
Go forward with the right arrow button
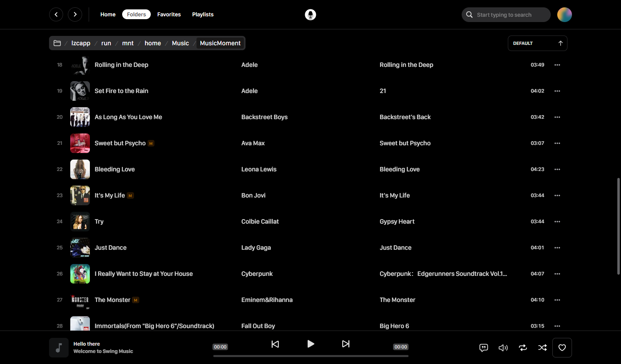point(75,14)
